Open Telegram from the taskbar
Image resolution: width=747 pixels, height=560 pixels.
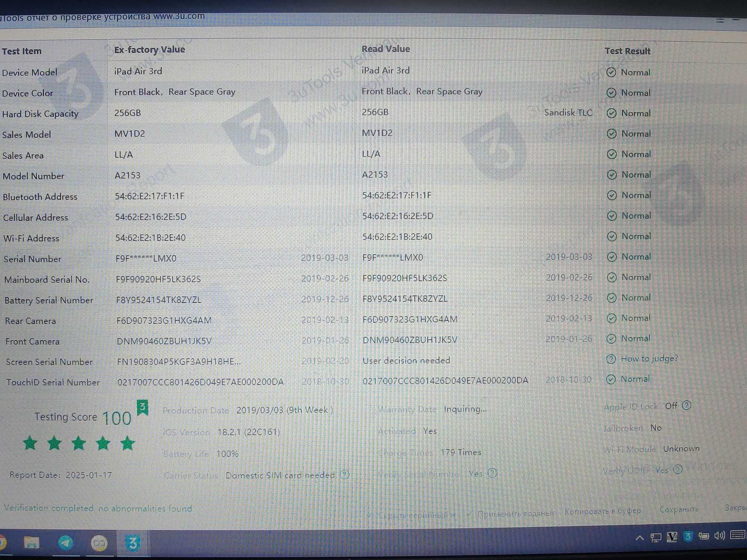tap(66, 542)
